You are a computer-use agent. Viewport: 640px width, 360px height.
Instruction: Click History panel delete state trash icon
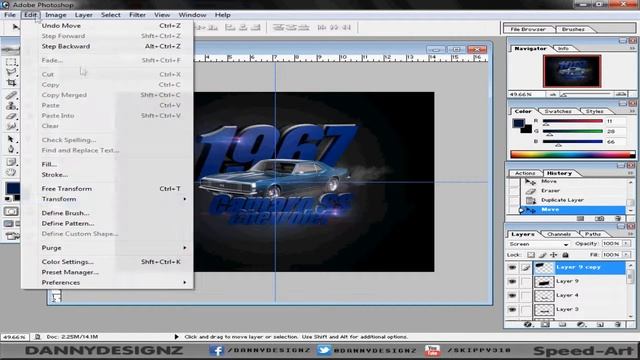tap(618, 219)
